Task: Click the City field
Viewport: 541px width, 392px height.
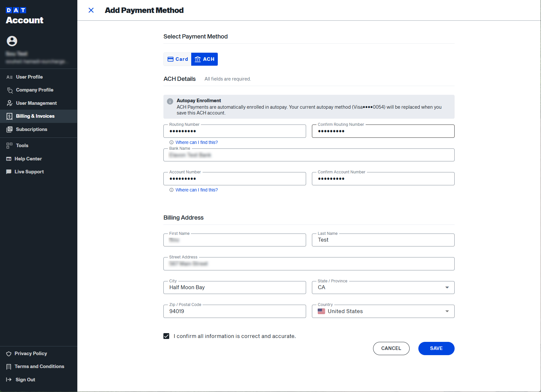Action: tap(235, 288)
